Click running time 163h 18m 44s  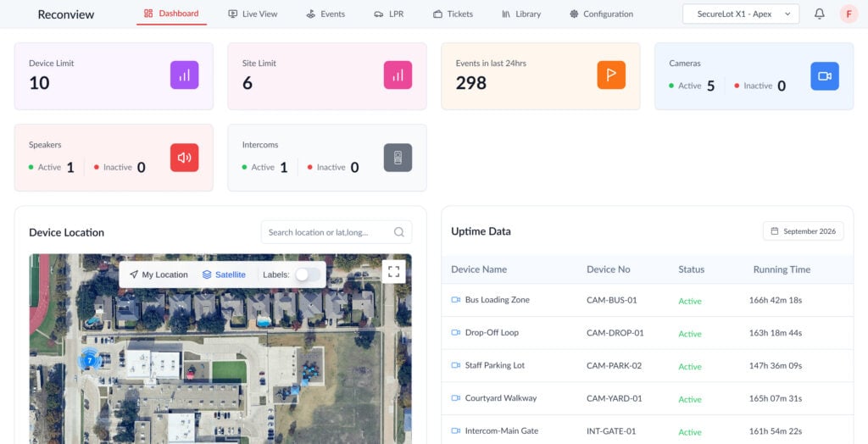pos(776,333)
